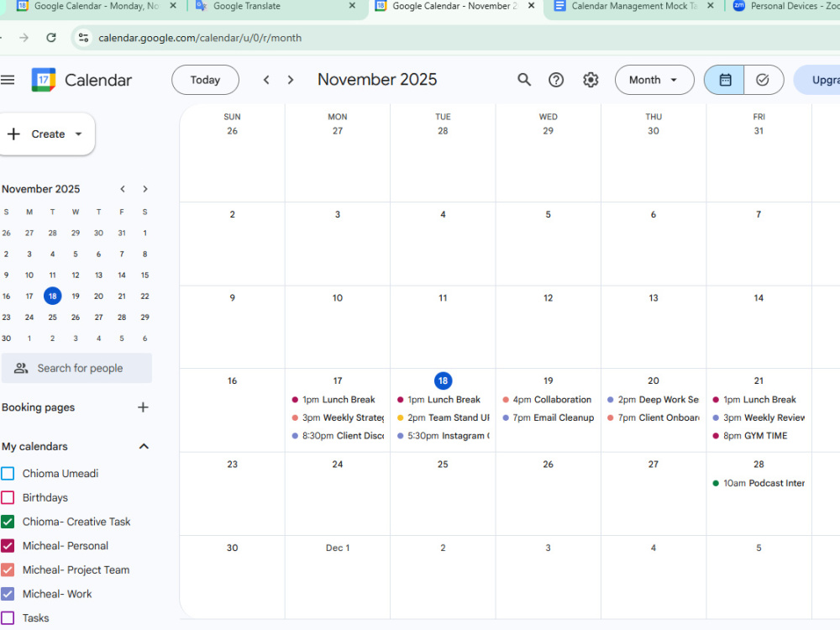
Task: Open the calendar search icon
Action: click(x=524, y=80)
